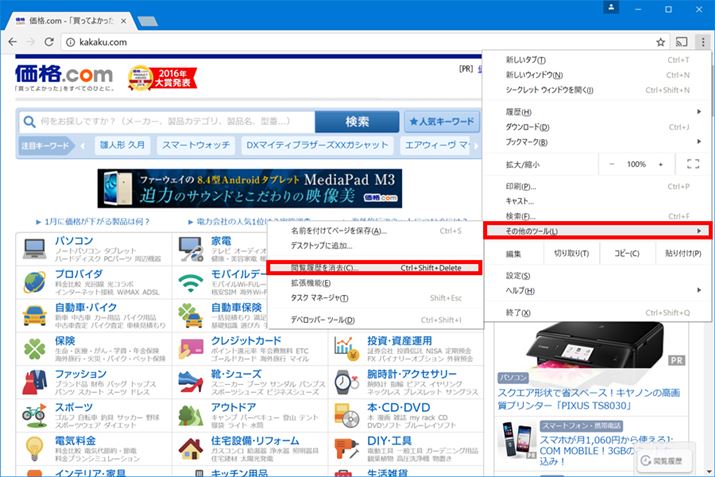
Task: Select ダウンロード(D) menu item
Action: coord(597,127)
